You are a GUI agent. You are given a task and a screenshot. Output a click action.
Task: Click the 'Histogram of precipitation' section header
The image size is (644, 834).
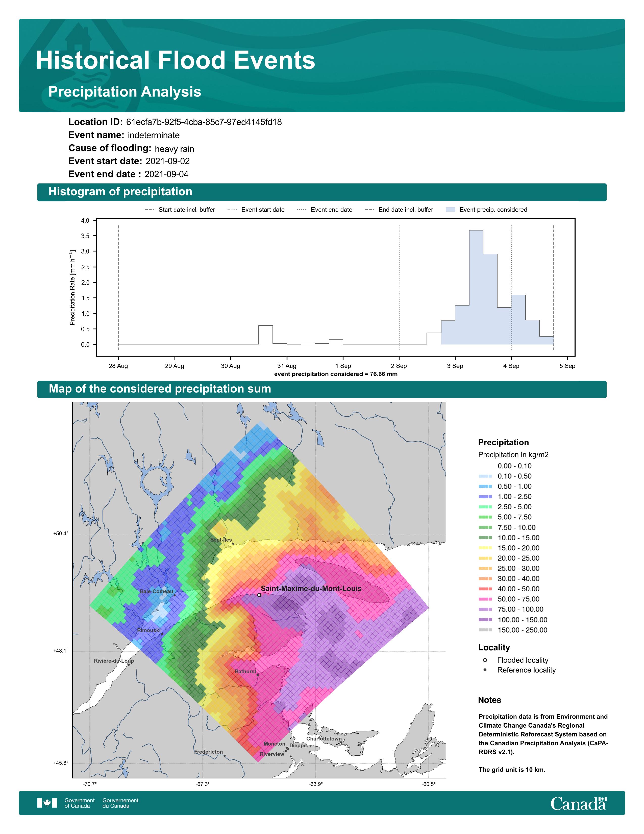tap(120, 192)
